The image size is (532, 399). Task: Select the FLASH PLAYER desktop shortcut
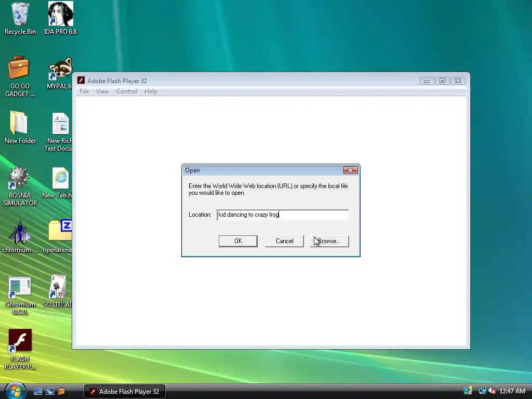point(20,341)
